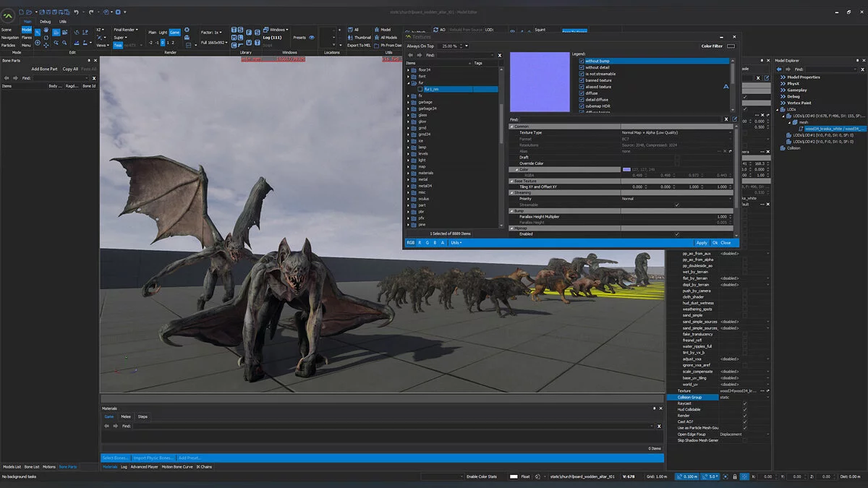Toggle the Mipmap Enabled checkbox

tap(677, 234)
